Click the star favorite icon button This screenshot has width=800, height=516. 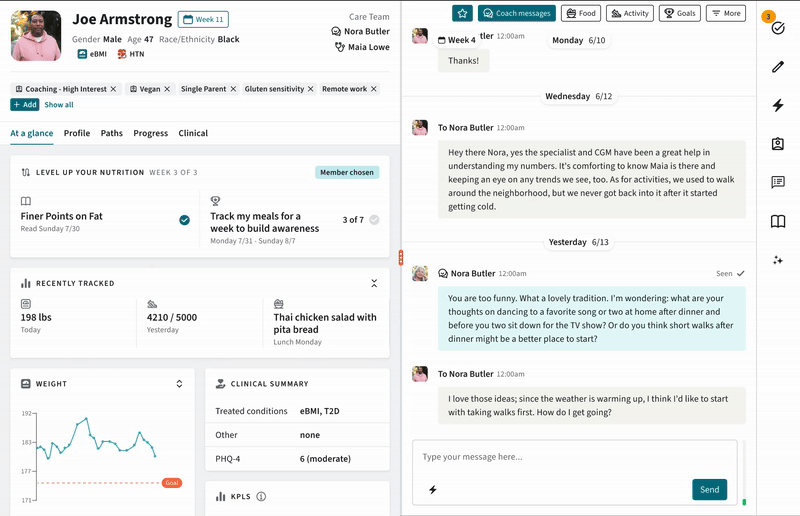click(462, 13)
